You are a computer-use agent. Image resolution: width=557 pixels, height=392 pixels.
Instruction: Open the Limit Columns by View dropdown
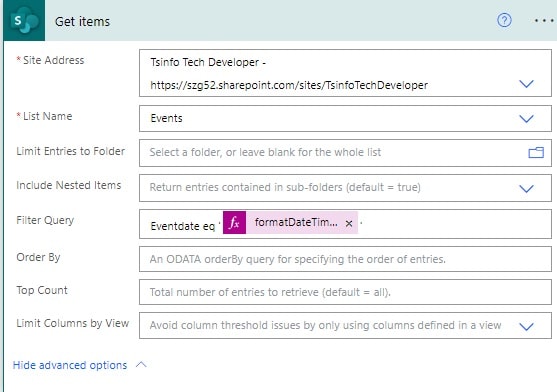[526, 326]
